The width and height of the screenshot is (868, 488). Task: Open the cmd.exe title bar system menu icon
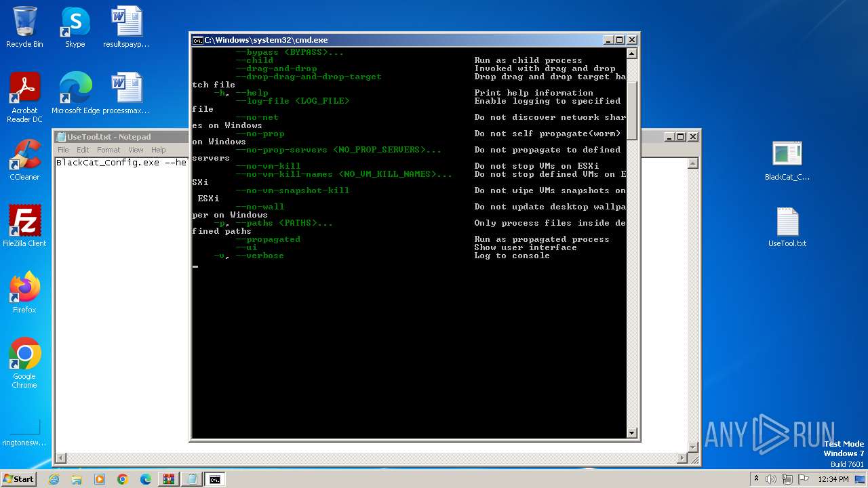coord(197,40)
